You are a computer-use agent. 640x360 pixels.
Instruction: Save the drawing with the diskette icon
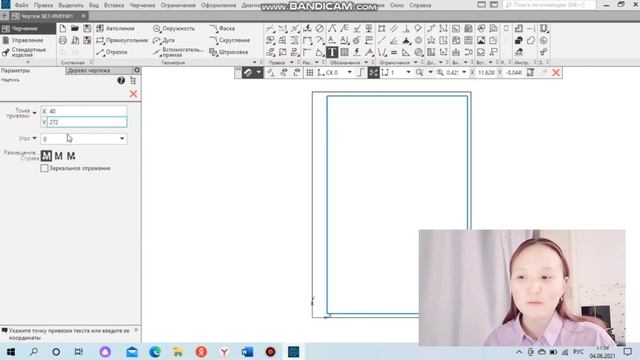click(x=87, y=28)
